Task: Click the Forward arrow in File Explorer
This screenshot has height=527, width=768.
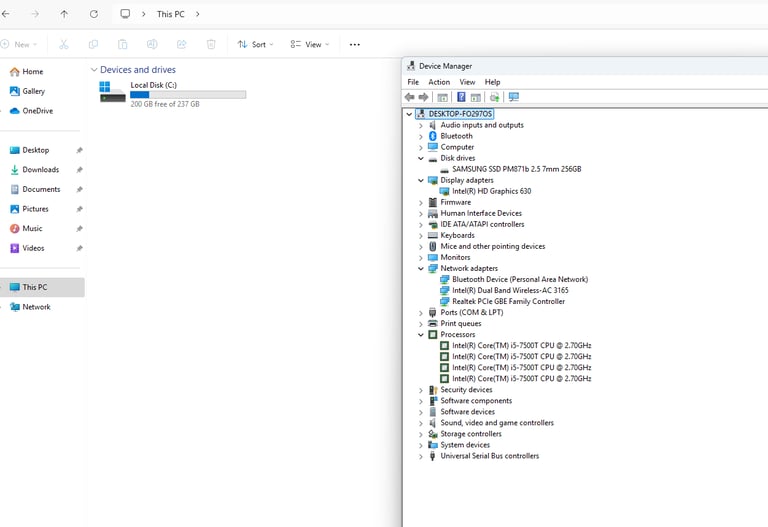Action: 35,14
